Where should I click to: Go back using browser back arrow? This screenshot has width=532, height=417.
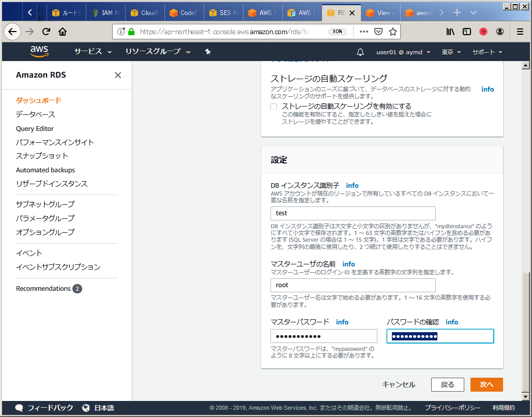click(x=12, y=32)
